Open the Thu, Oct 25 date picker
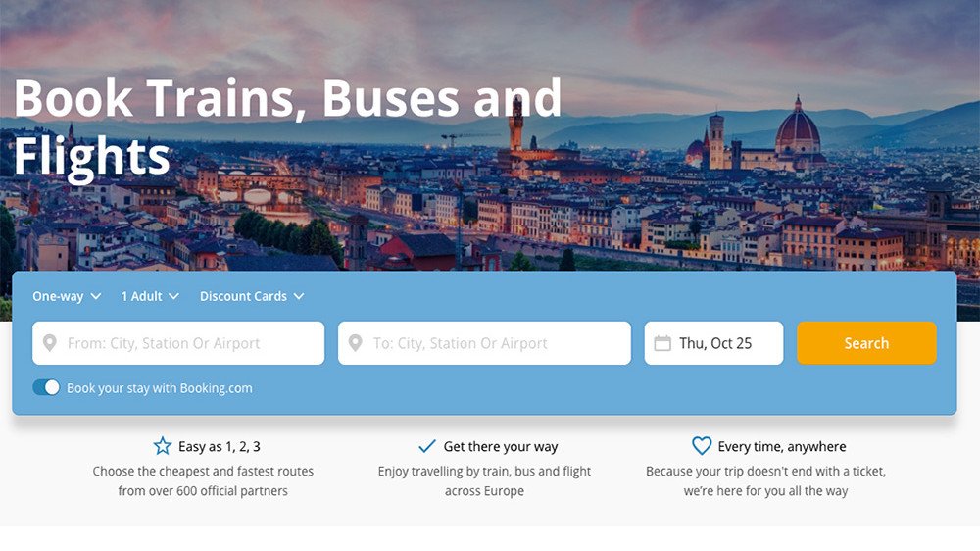Viewport: 980px width, 551px height. click(714, 343)
